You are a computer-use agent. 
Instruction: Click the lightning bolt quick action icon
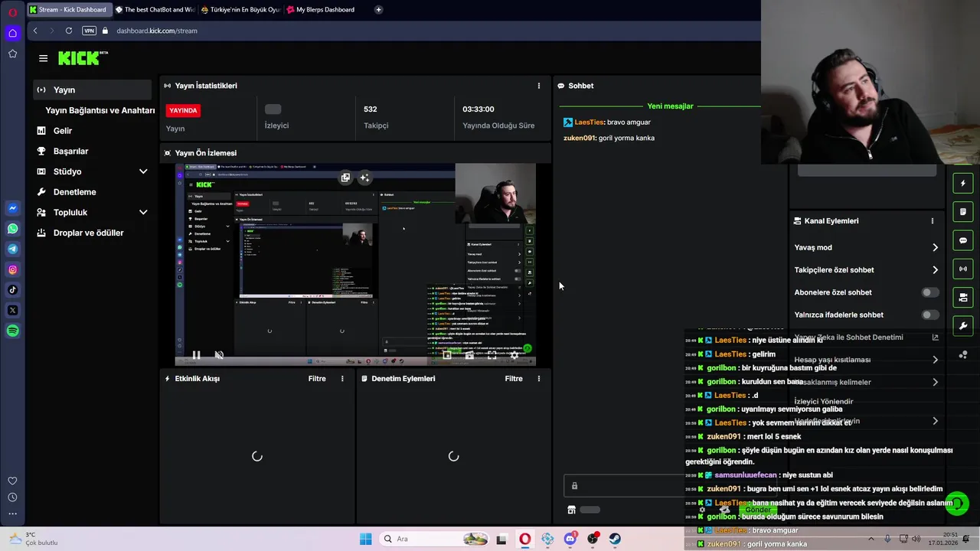tap(963, 184)
